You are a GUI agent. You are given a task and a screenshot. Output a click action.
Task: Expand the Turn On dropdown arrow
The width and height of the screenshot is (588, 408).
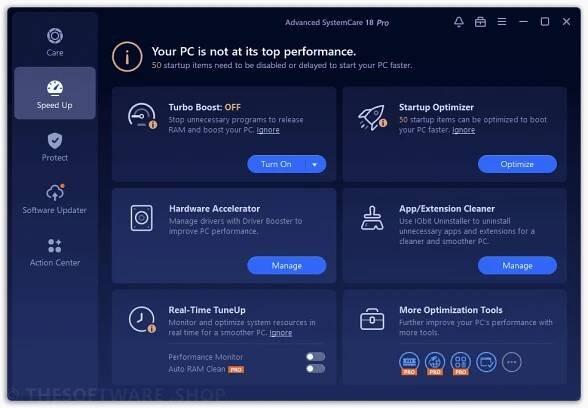click(x=315, y=164)
